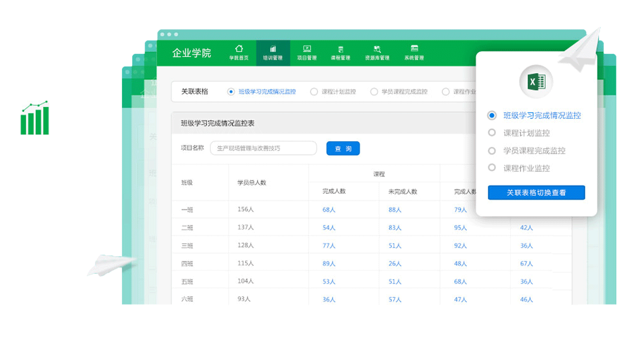Viewport: 619px width, 364px height.
Task: Click the Excel icon in the popup
Action: pyautogui.click(x=535, y=81)
